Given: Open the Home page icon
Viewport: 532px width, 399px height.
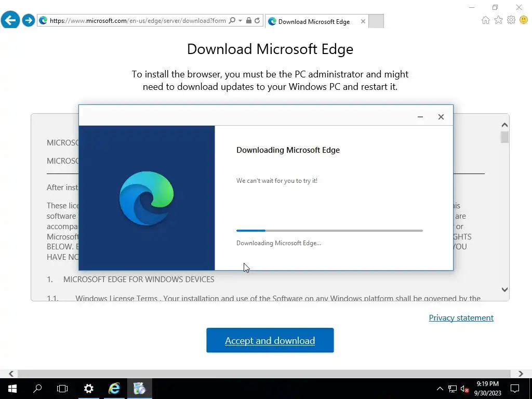Looking at the screenshot, I should 486,20.
